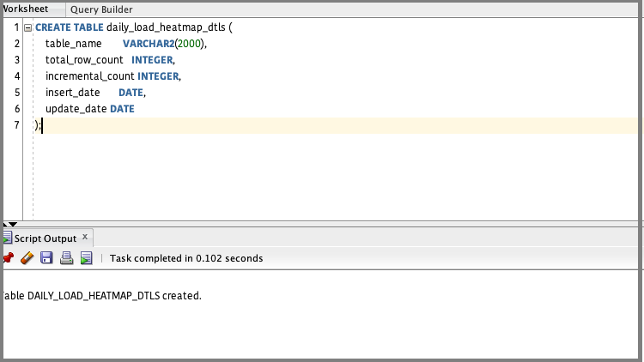Click the print icon in Script Output

pyautogui.click(x=66, y=258)
